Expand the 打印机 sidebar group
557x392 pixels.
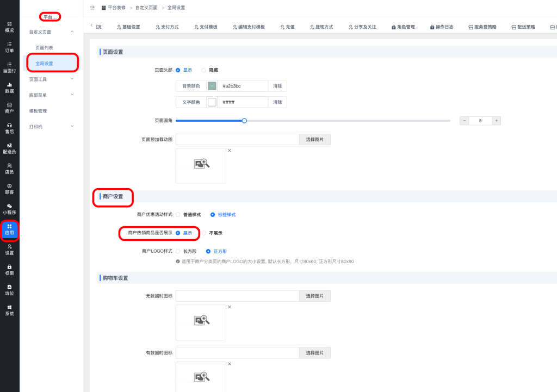click(52, 127)
